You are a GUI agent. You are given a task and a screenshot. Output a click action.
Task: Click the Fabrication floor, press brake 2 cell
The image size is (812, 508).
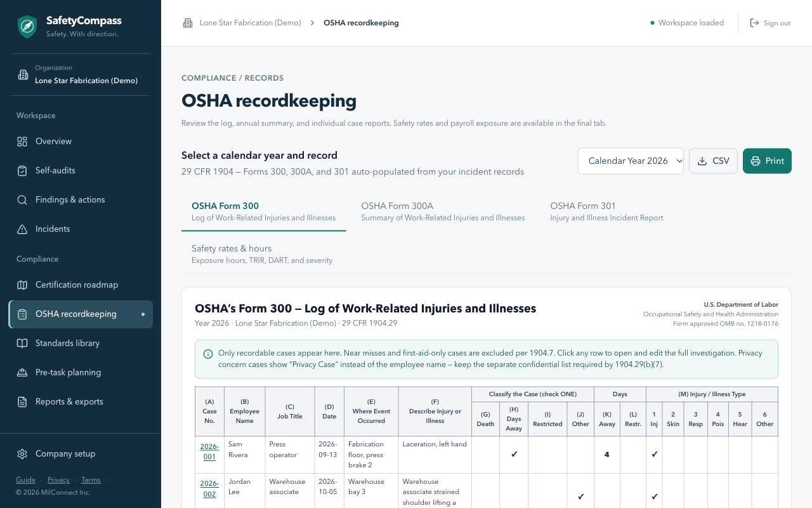[371, 455]
